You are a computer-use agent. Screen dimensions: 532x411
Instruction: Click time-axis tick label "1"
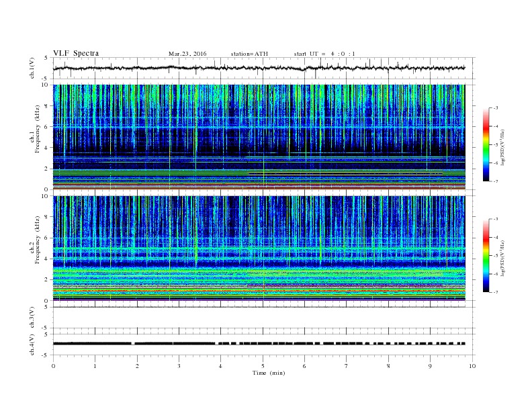pyautogui.click(x=95, y=366)
